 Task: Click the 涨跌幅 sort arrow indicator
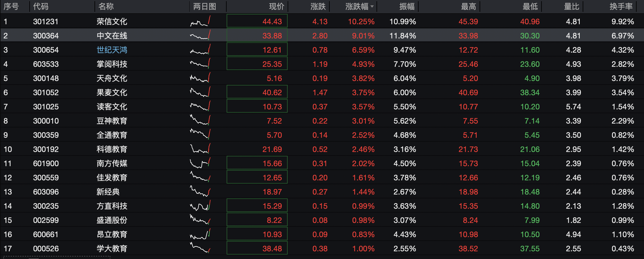click(372, 7)
